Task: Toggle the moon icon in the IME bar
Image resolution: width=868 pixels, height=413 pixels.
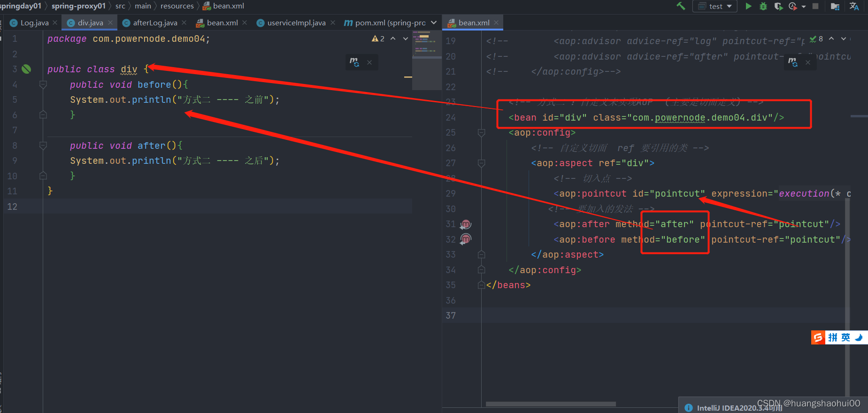Action: [859, 337]
